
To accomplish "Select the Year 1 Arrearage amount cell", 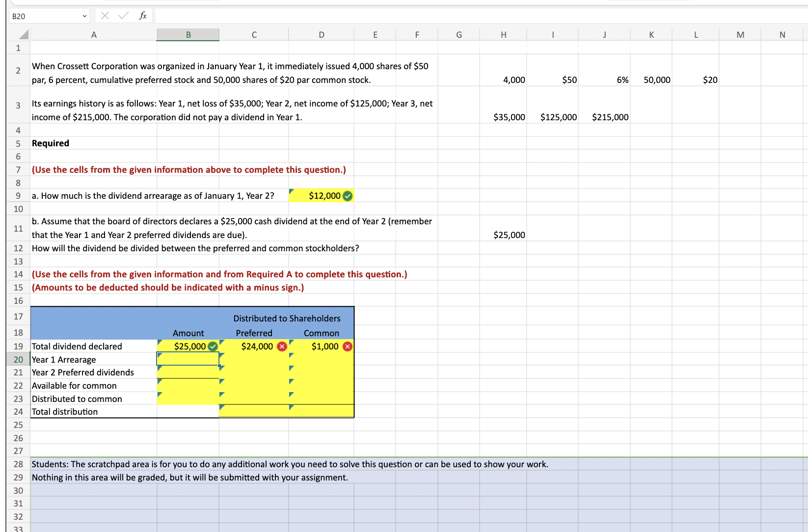I will [x=188, y=359].
